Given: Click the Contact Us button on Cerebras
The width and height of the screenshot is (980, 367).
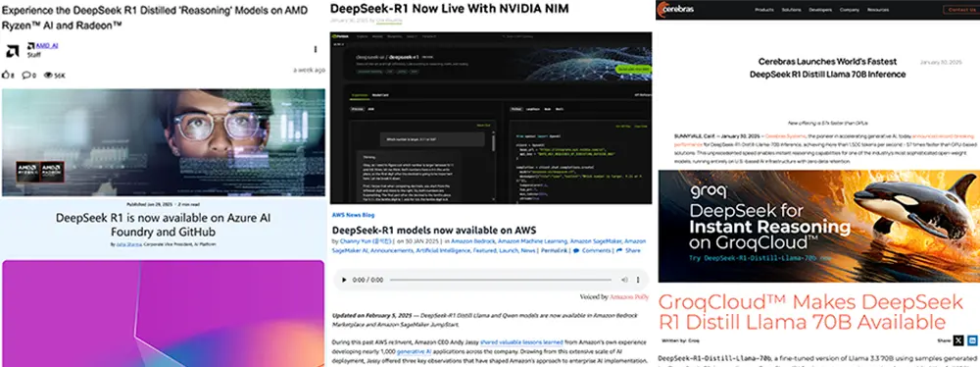Looking at the screenshot, I should pos(961,10).
